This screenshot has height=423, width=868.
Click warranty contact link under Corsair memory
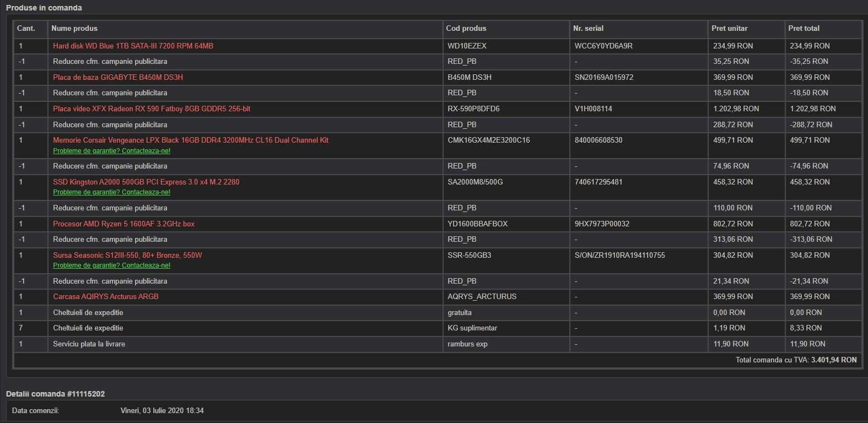pos(111,150)
